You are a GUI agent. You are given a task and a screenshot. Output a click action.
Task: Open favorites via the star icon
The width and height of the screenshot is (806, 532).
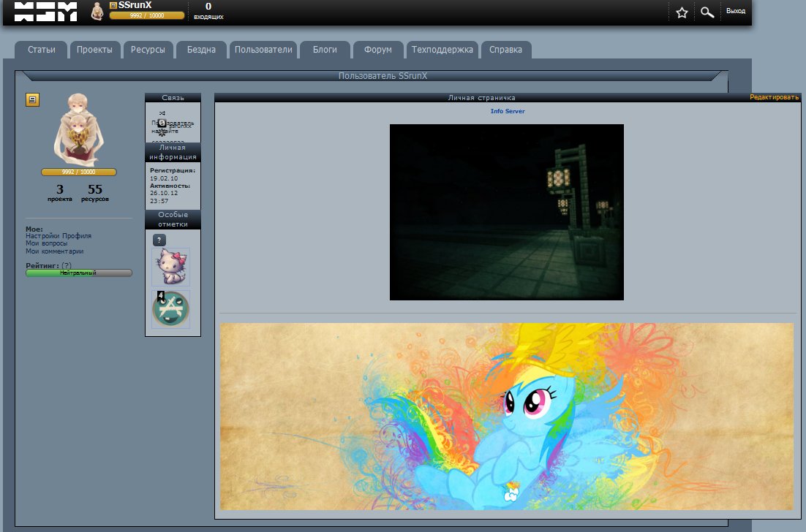(682, 12)
